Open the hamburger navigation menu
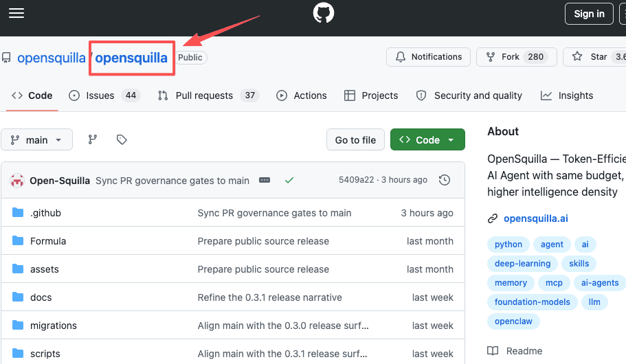 pos(16,13)
